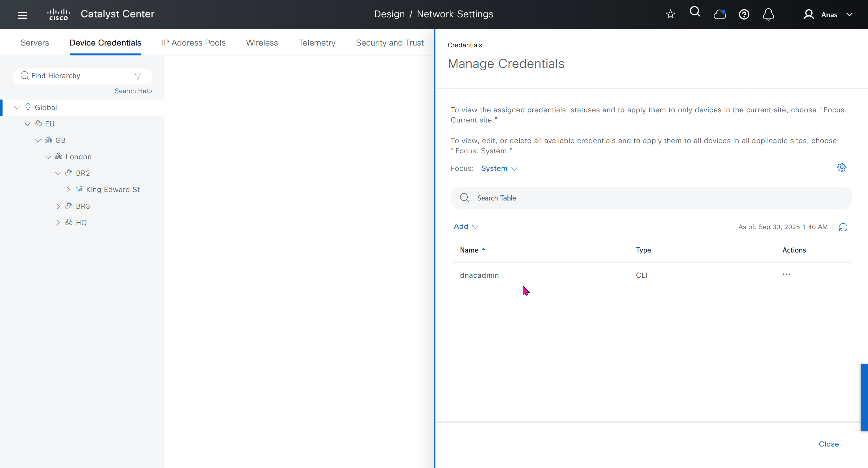Open the help question mark icon
This screenshot has height=468, width=868.
[x=744, y=14]
